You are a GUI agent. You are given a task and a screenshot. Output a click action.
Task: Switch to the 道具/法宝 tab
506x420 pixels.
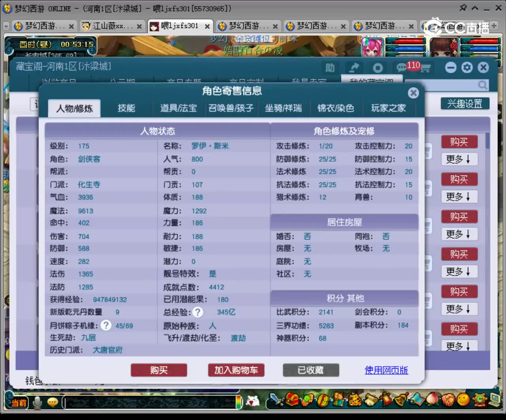pos(178,108)
